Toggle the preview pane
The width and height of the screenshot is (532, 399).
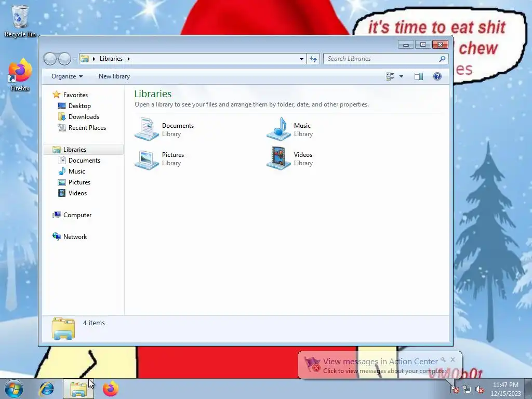[x=419, y=76]
